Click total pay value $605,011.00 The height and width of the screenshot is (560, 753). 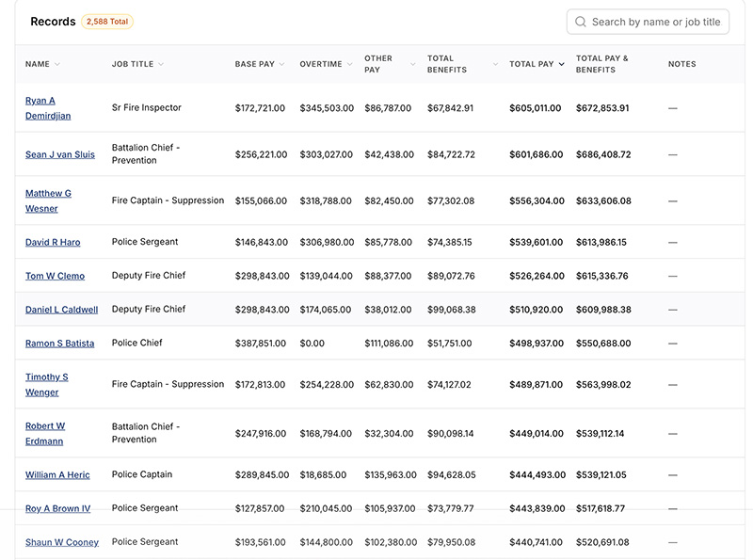[535, 108]
